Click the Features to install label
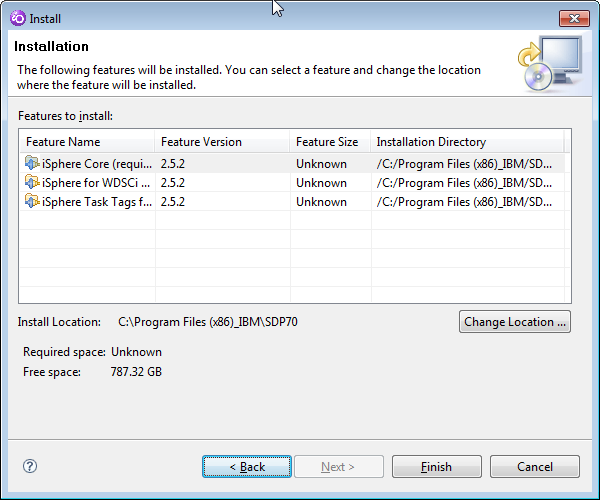This screenshot has height=500, width=600. click(x=65, y=116)
